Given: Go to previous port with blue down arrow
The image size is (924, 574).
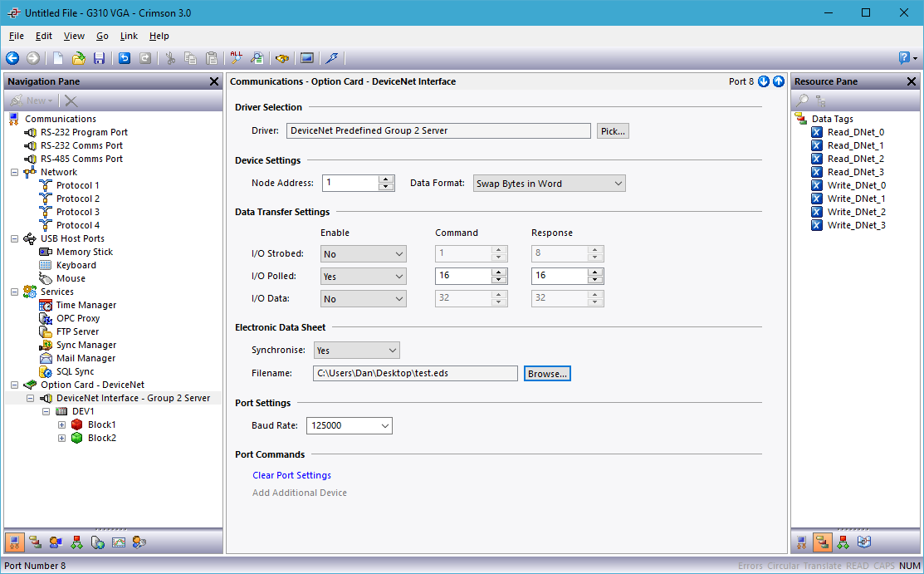Looking at the screenshot, I should [764, 81].
